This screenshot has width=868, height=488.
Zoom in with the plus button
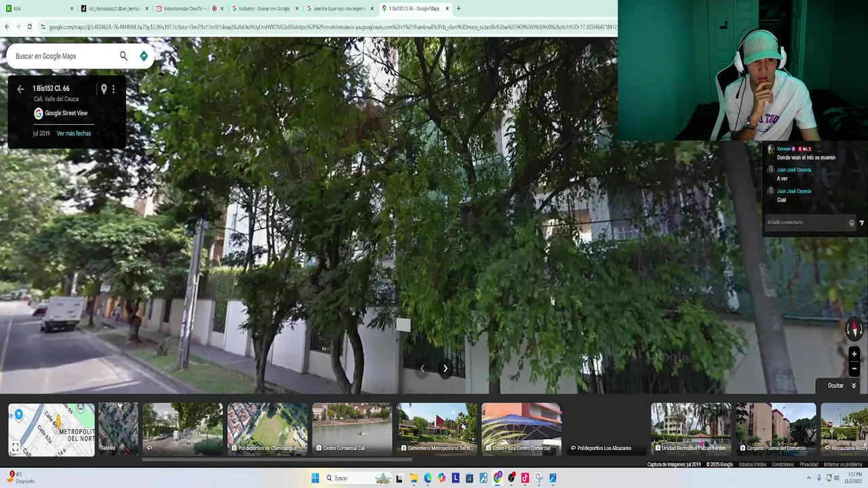854,354
